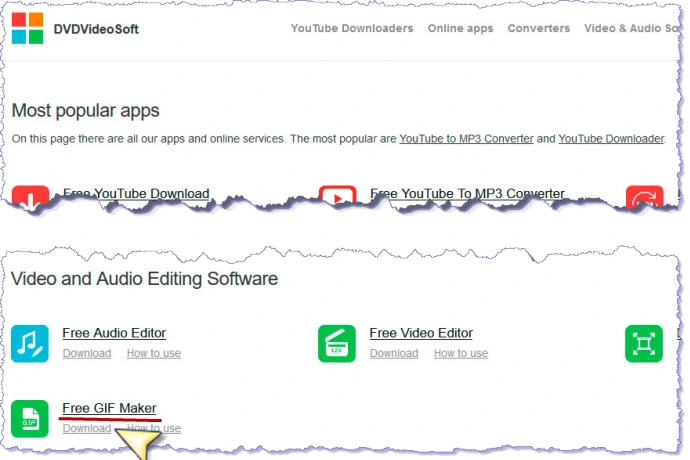The height and width of the screenshot is (460, 690).
Task: Select the Video and Audio Editing Software heading
Action: pos(144,279)
